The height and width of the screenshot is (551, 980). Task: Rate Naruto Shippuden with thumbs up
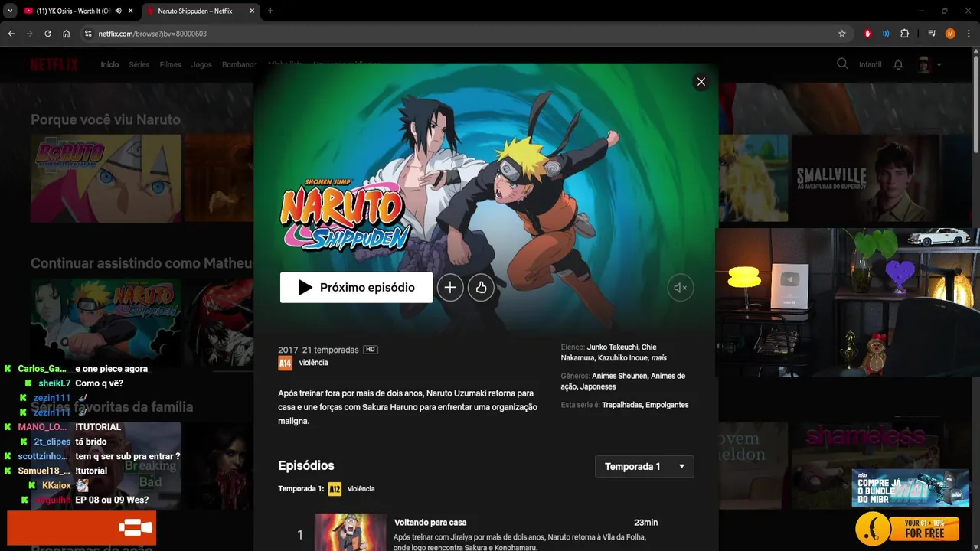point(481,288)
